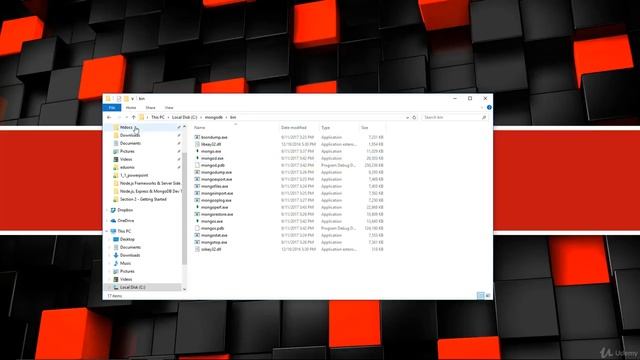Open the address bar history dropdown
The height and width of the screenshot is (360, 640).
(x=407, y=117)
